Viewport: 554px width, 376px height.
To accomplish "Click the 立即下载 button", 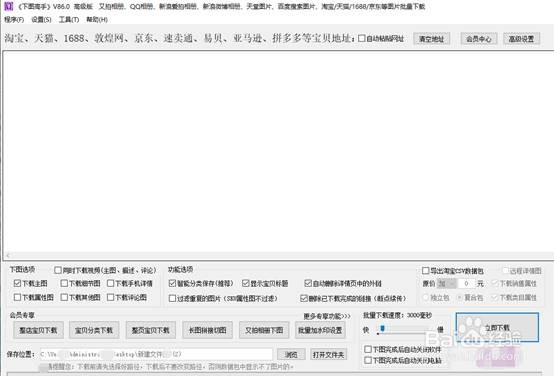I will [497, 327].
